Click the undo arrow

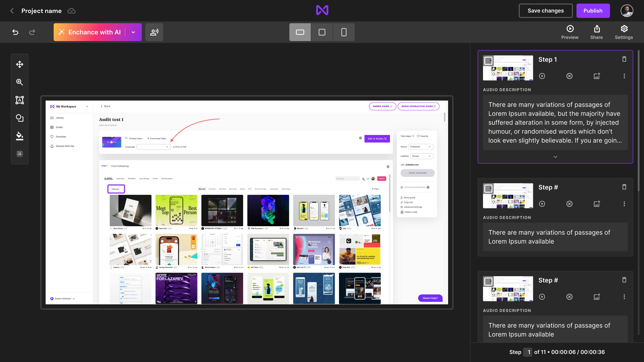(15, 32)
